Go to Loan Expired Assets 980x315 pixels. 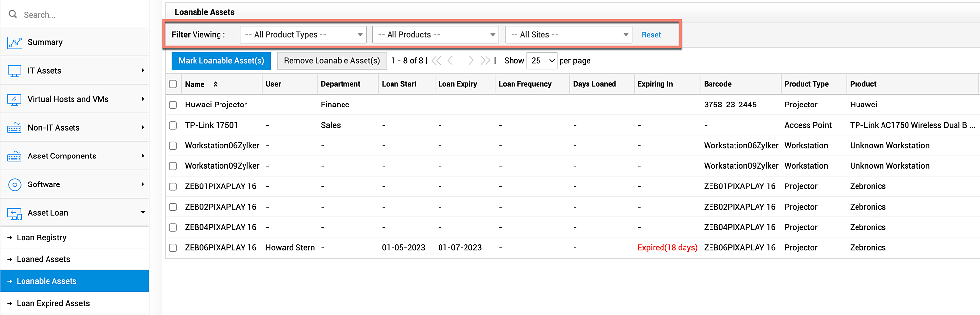tap(53, 304)
